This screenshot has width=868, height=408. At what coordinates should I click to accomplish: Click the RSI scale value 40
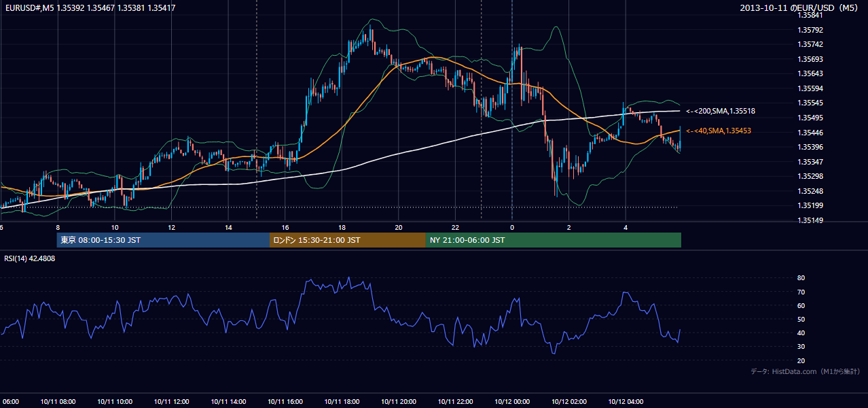point(801,333)
